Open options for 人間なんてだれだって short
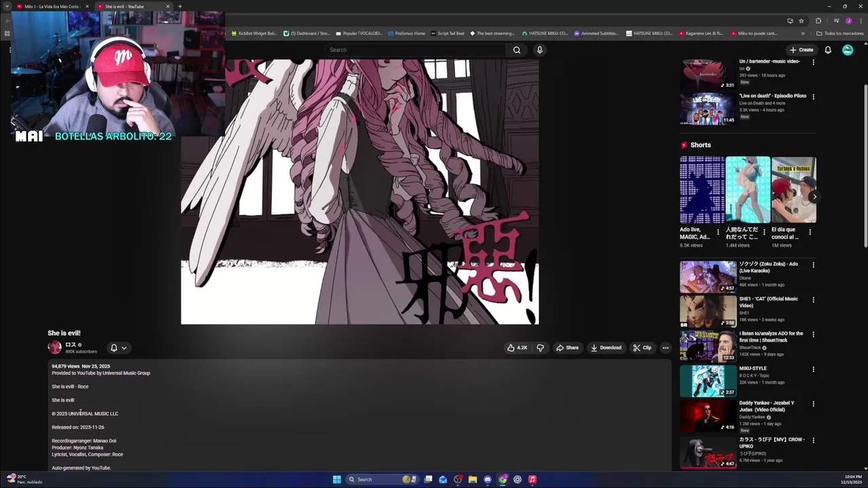 click(764, 232)
